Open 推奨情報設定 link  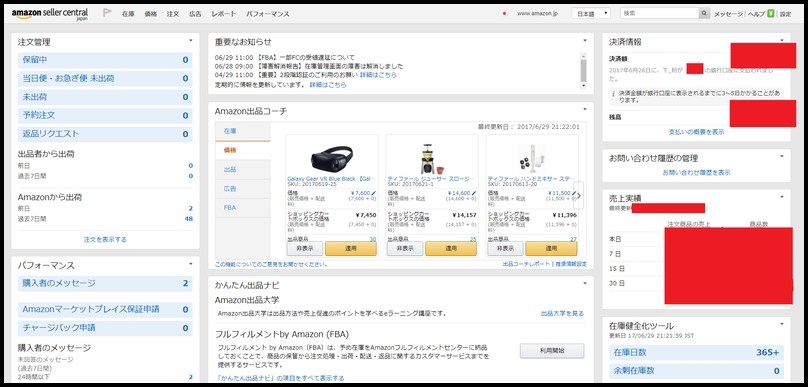tap(571, 264)
